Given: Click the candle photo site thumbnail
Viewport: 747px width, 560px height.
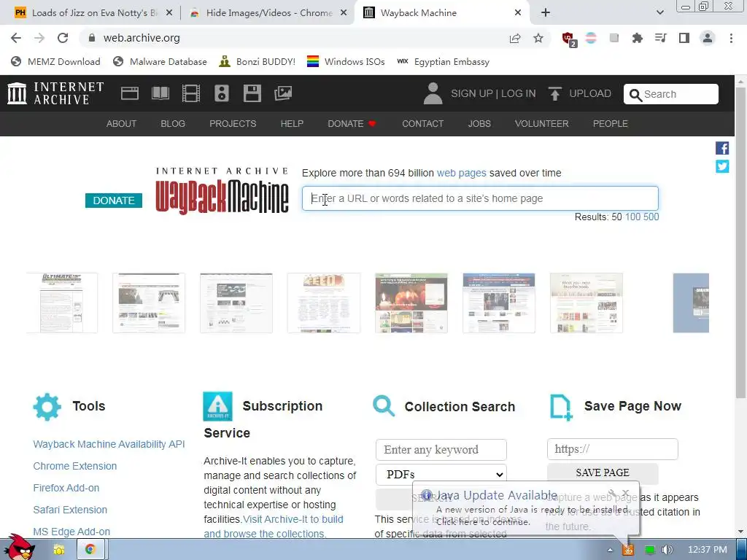Looking at the screenshot, I should coord(411,303).
